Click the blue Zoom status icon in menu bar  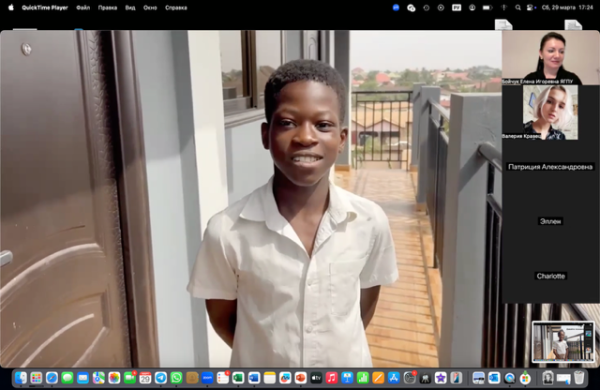coord(396,8)
